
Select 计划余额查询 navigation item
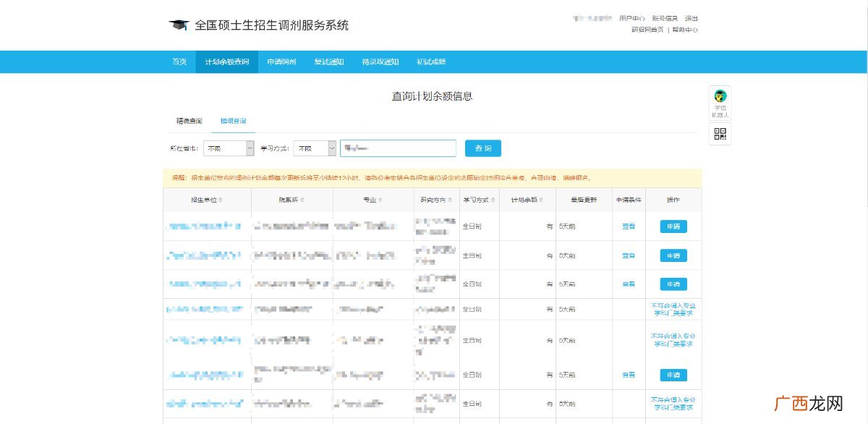[226, 62]
